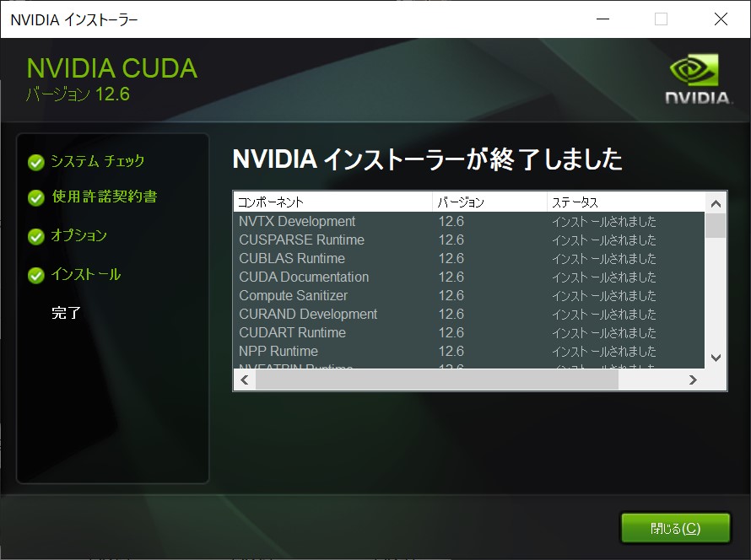Click the green check beside システム チェック
Screen dimensions: 751x560
tap(36, 162)
